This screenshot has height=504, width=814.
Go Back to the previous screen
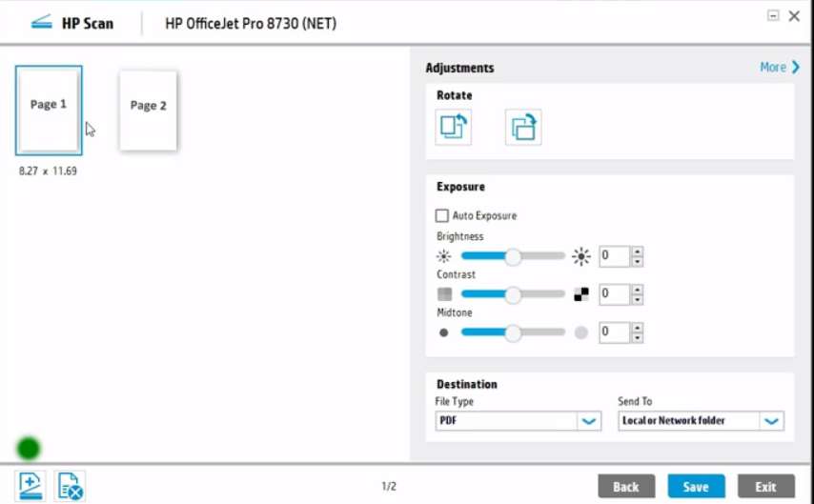[x=626, y=487]
